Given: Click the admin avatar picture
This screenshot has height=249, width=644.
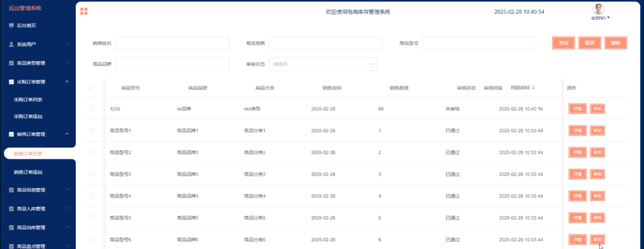Looking at the screenshot, I should 598,9.
